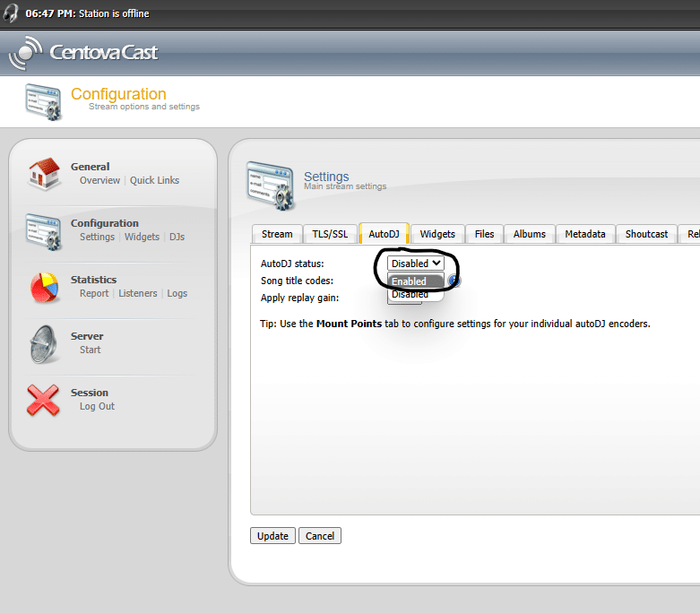Open the Quick Links link

tap(154, 180)
